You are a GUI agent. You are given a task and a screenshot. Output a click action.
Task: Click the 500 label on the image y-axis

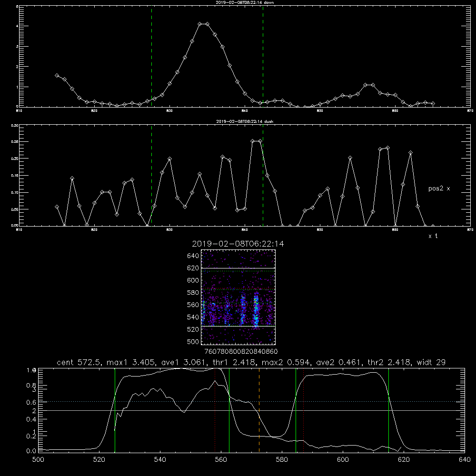tap(193, 342)
